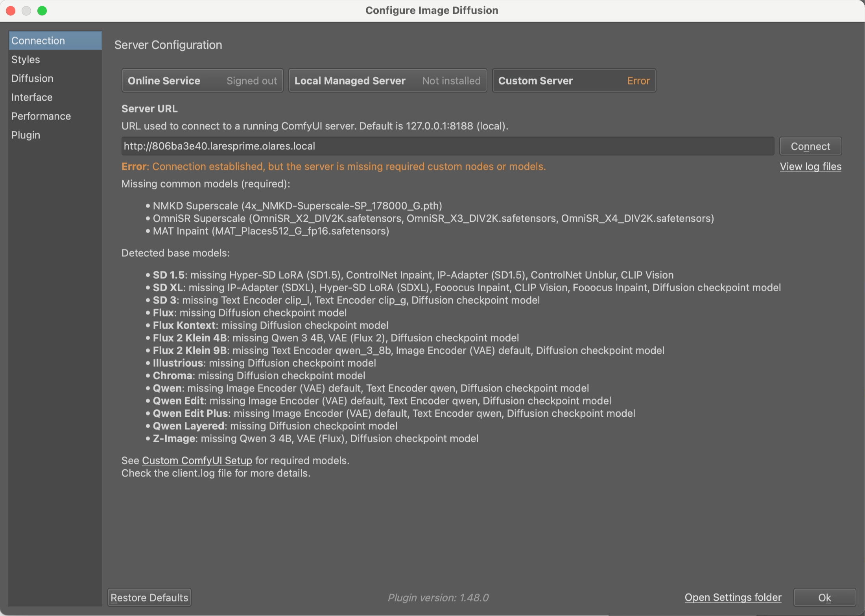Screen dimensions: 865x616
Task: Click the green zoom window button
Action: pos(42,11)
